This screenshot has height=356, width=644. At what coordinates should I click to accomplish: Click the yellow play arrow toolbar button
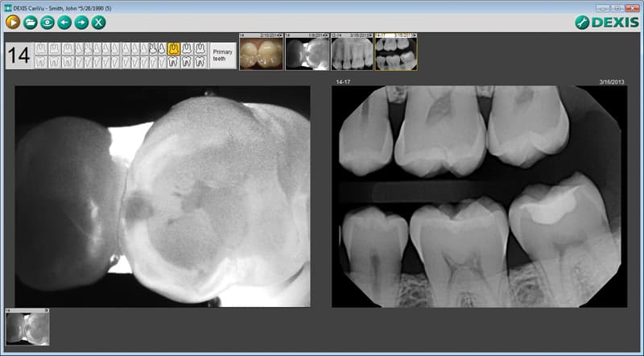pos(13,23)
